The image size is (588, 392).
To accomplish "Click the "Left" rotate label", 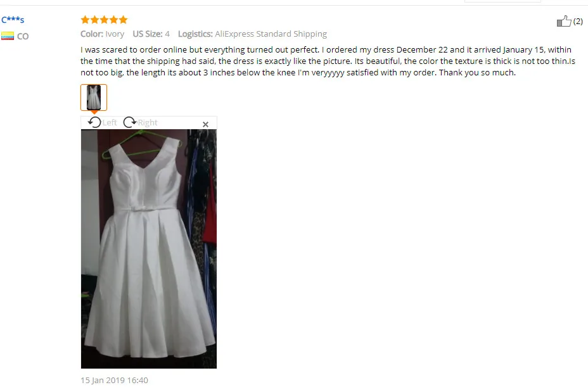I will click(110, 123).
